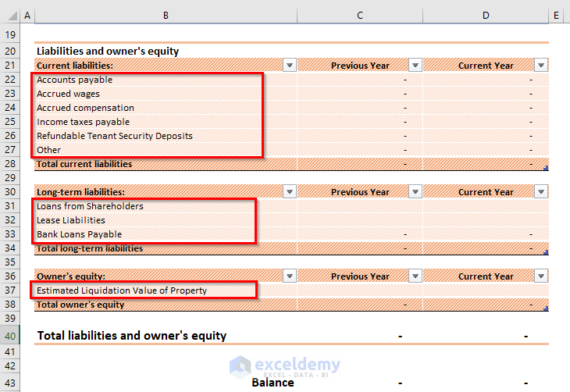Select 'Total liabilities and owner's equity' cell
Screen dimensions: 570x392
[166, 335]
